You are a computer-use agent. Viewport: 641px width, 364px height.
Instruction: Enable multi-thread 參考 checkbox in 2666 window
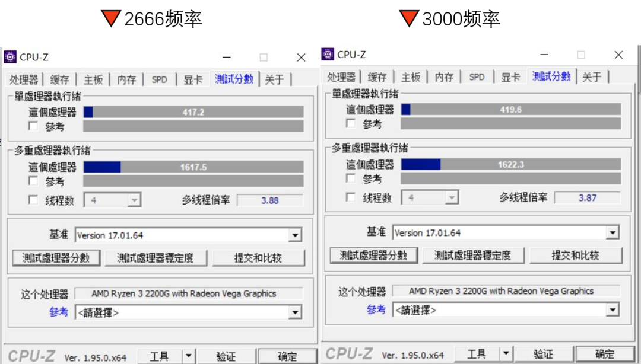pyautogui.click(x=33, y=181)
